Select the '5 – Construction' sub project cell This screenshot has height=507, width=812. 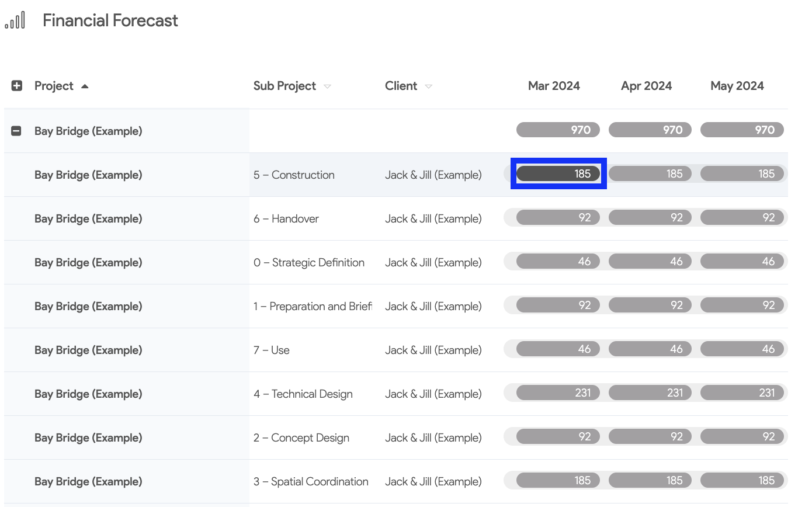(x=294, y=175)
